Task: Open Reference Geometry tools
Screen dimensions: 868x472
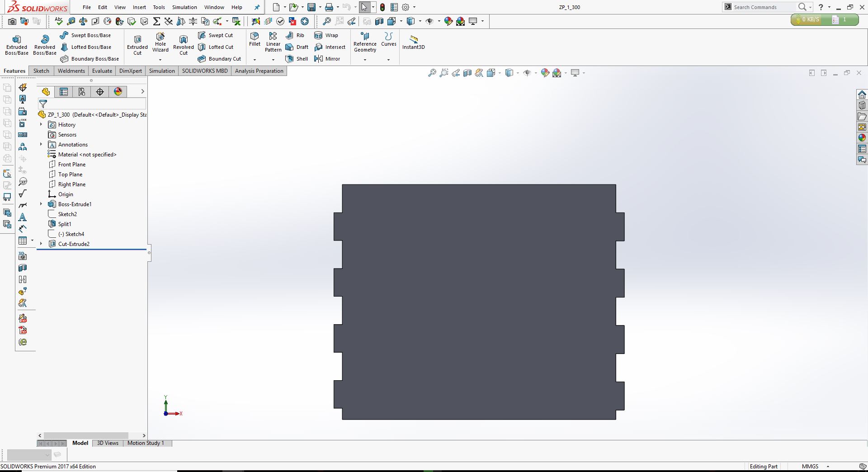Action: coord(365,42)
